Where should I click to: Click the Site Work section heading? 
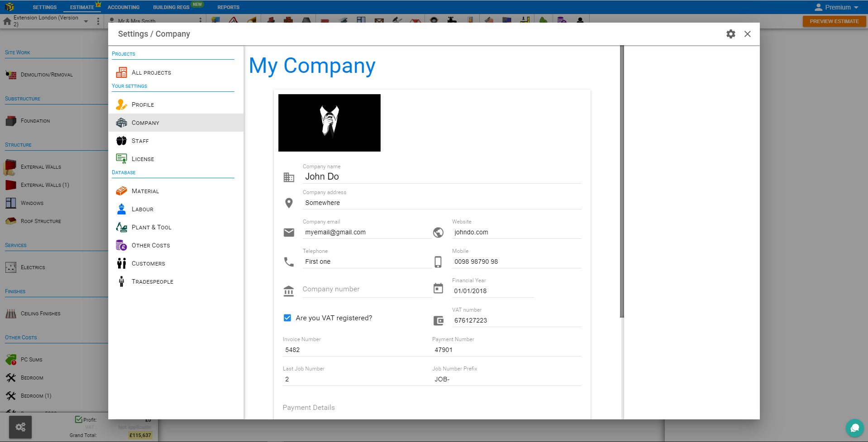coord(18,52)
